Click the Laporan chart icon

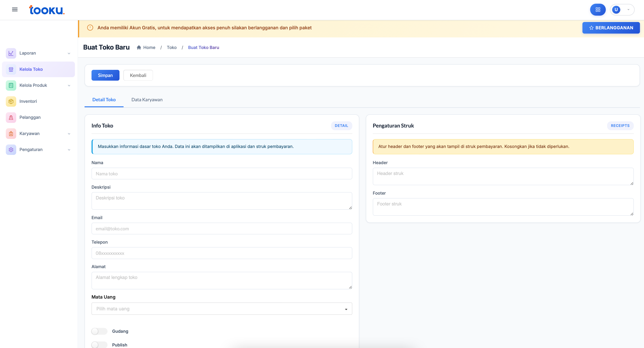tap(11, 53)
